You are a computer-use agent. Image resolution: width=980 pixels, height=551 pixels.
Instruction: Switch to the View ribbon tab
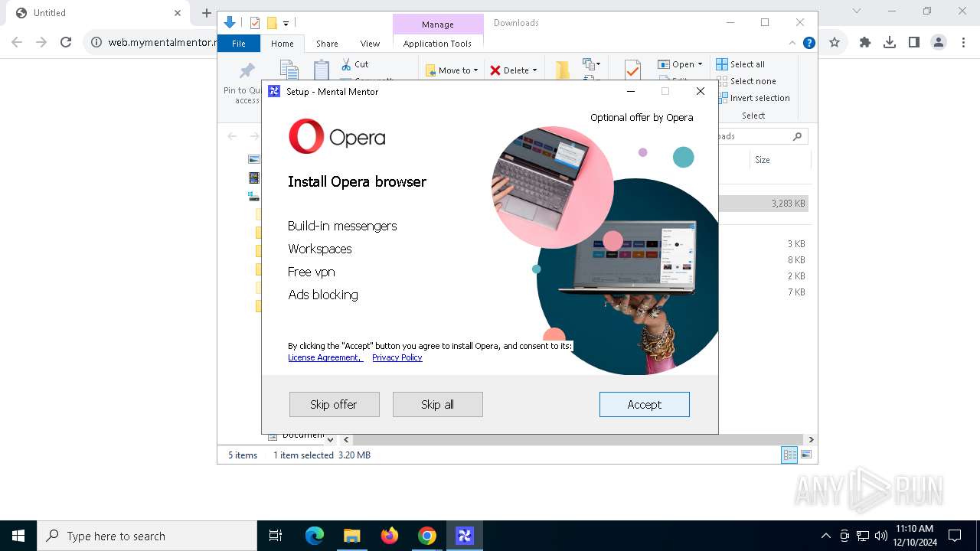coord(370,44)
